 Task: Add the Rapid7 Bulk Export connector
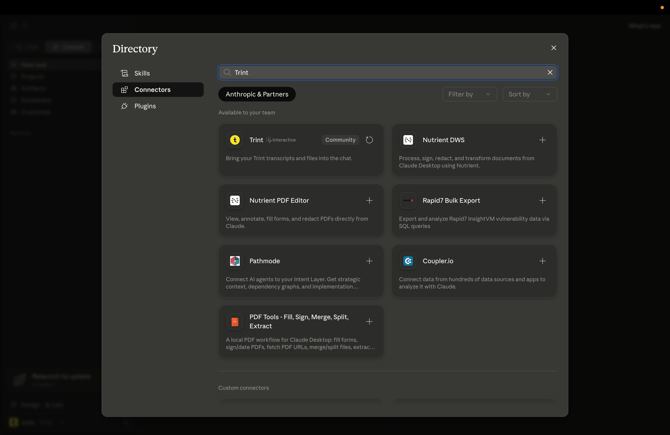pos(542,200)
